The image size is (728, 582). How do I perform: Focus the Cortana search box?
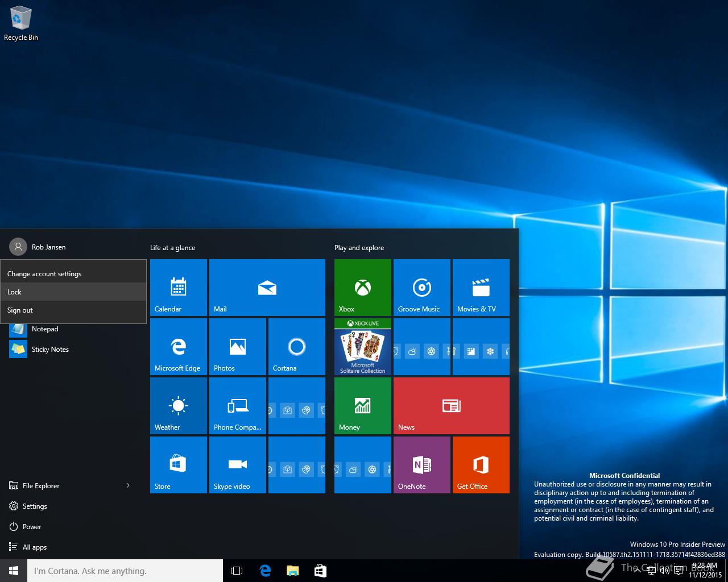tap(125, 571)
